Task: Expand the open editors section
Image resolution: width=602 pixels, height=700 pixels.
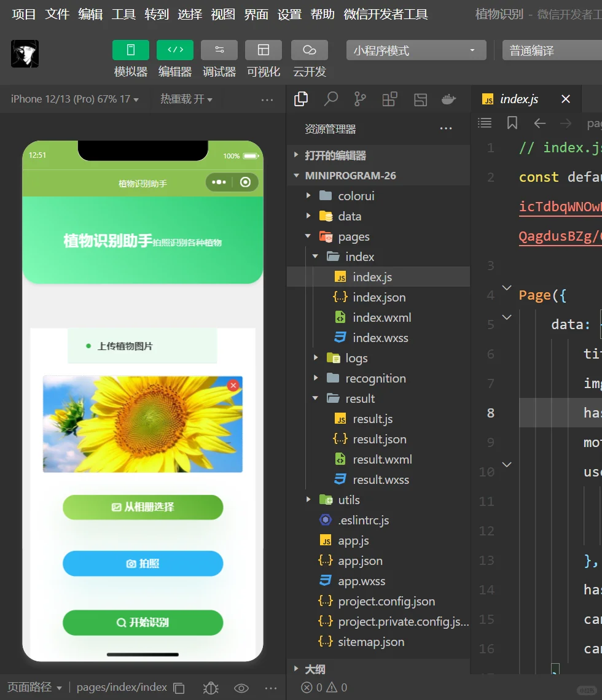Action: tap(378, 155)
